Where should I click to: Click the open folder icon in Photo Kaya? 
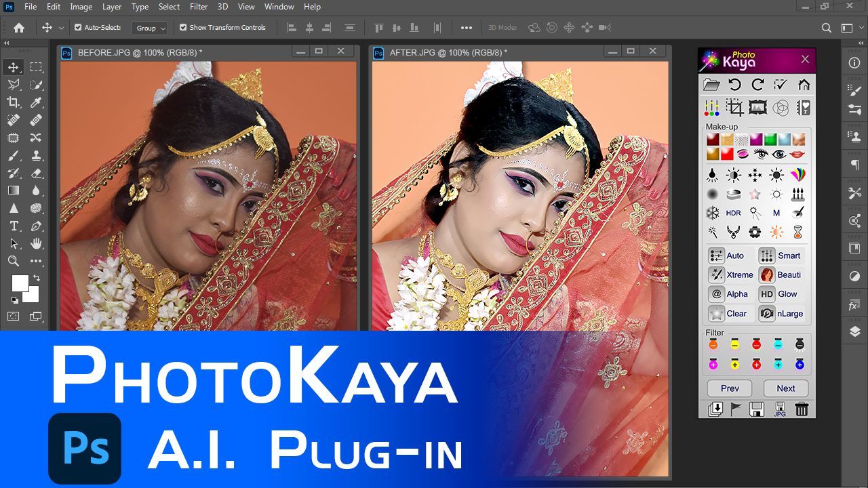pos(711,85)
